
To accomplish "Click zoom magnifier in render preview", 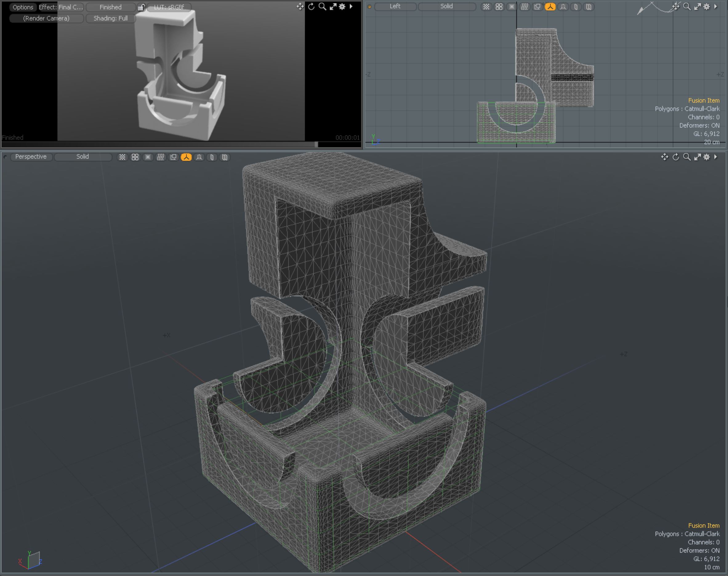I will pos(322,6).
